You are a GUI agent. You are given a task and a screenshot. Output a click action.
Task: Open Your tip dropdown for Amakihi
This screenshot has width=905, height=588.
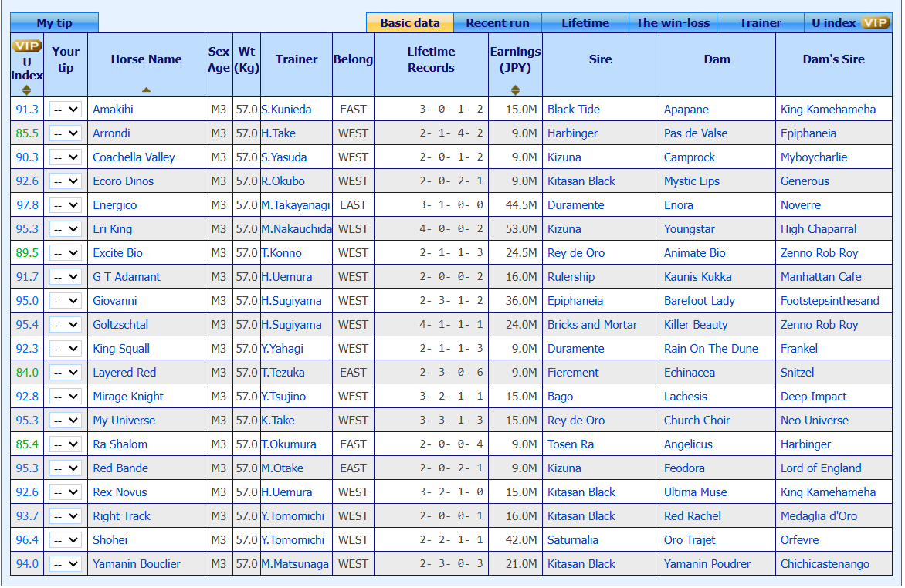pyautogui.click(x=65, y=110)
